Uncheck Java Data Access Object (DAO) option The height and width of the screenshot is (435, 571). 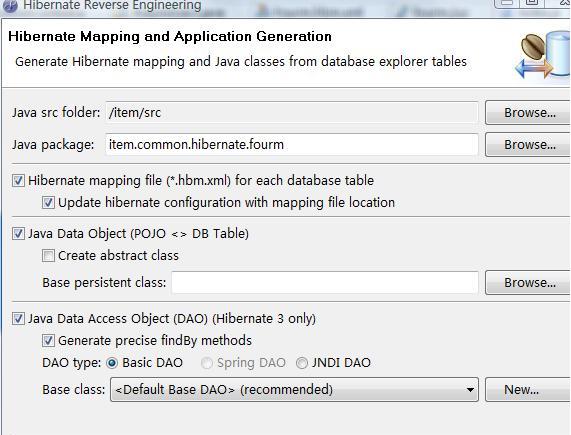(x=18, y=319)
